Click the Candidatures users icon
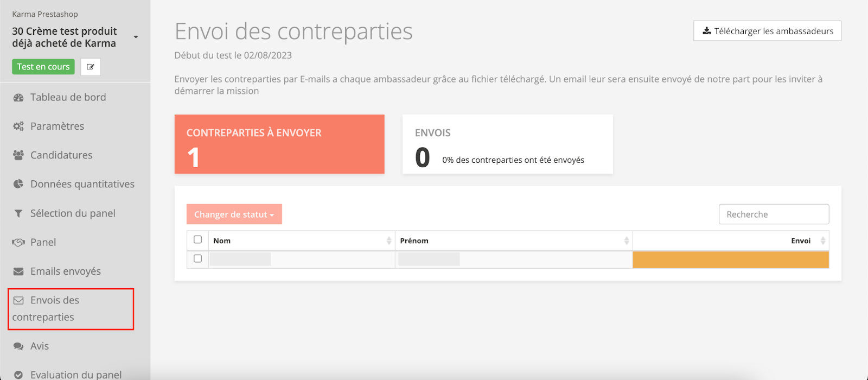The image size is (868, 380). (18, 155)
